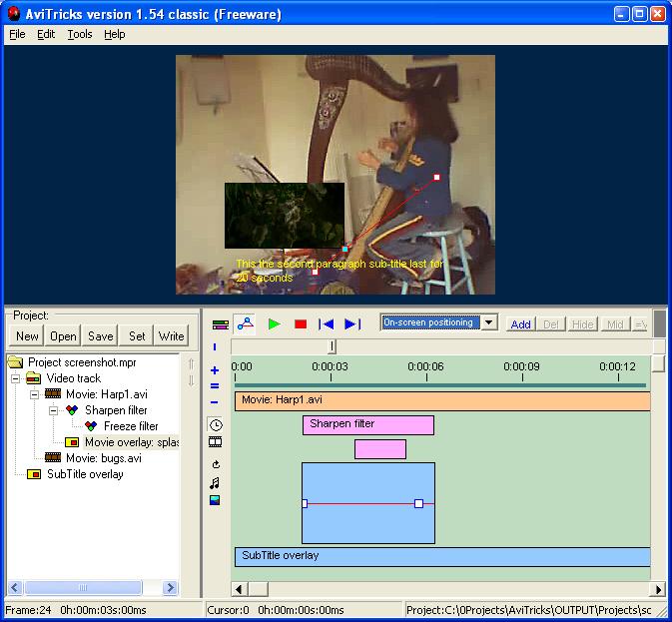Viewport: 672px width, 622px height.
Task: Click the Write button
Action: (x=172, y=336)
